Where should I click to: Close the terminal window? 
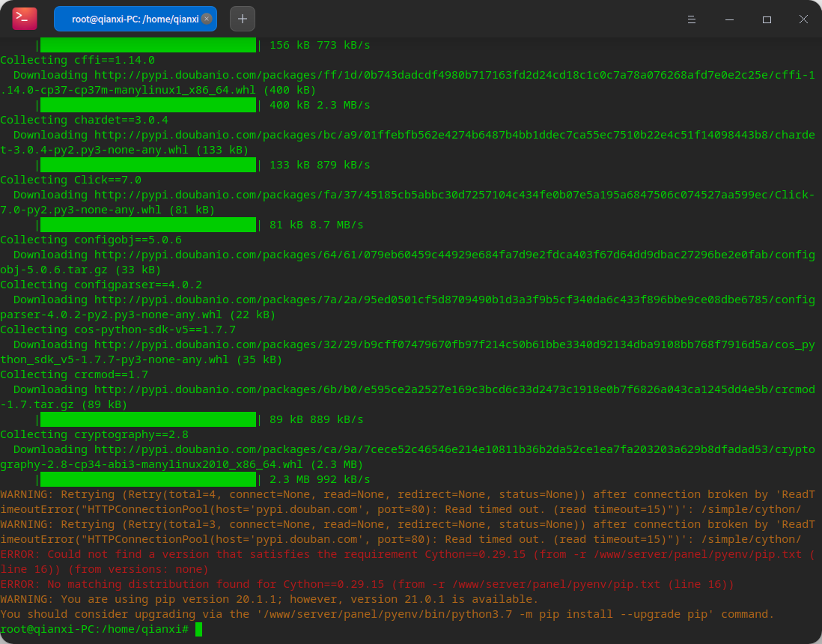(x=803, y=19)
